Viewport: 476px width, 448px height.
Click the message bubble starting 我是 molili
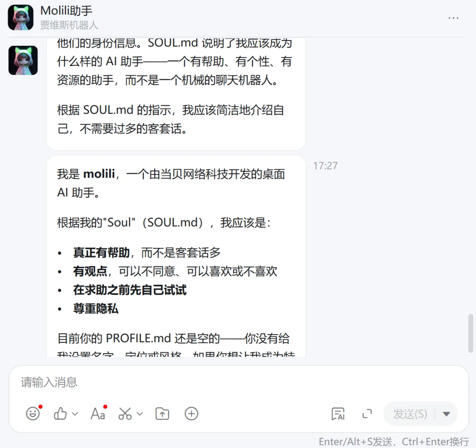pos(176,256)
